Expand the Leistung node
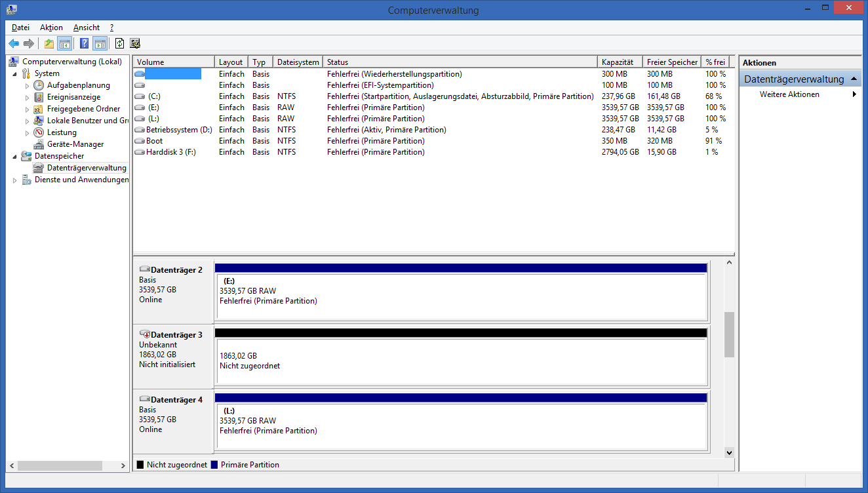The width and height of the screenshot is (868, 493). [x=27, y=133]
